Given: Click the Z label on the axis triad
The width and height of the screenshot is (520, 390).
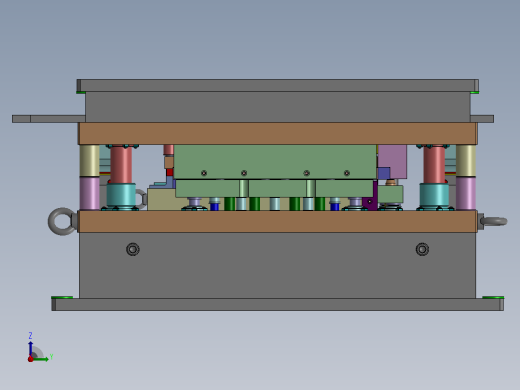Looking at the screenshot, I should pos(30,335).
